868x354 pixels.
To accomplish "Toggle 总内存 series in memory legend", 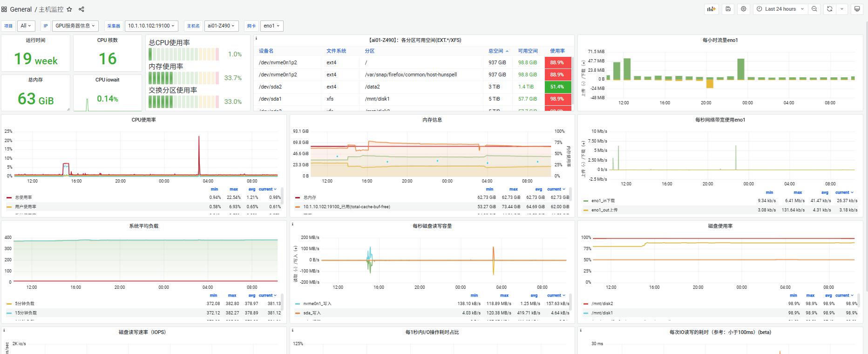I will click(310, 197).
